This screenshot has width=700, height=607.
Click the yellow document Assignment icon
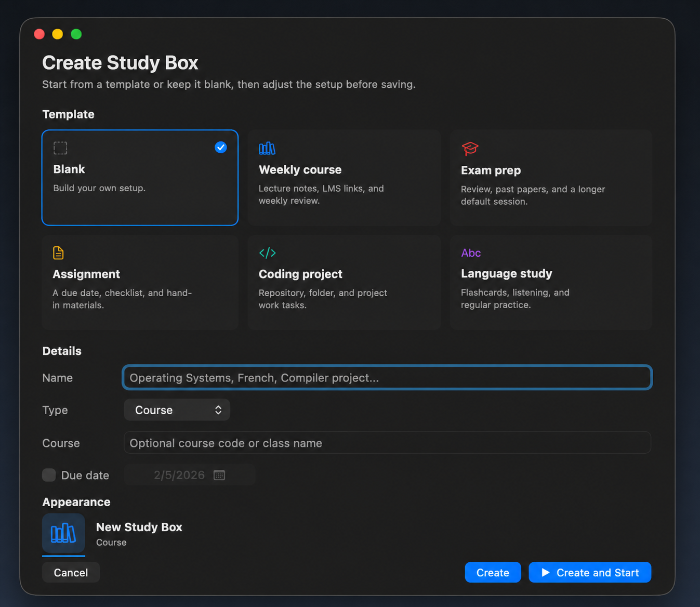(58, 253)
